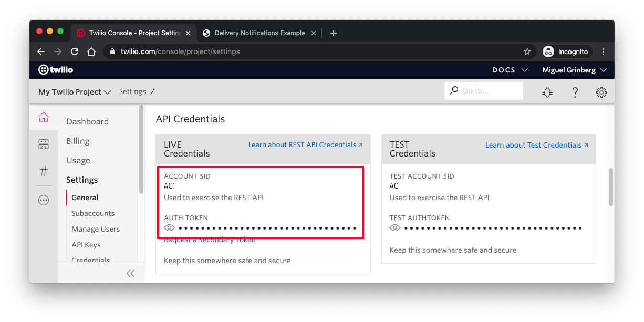
Task: Click the home sidebar icon
Action: point(44,117)
